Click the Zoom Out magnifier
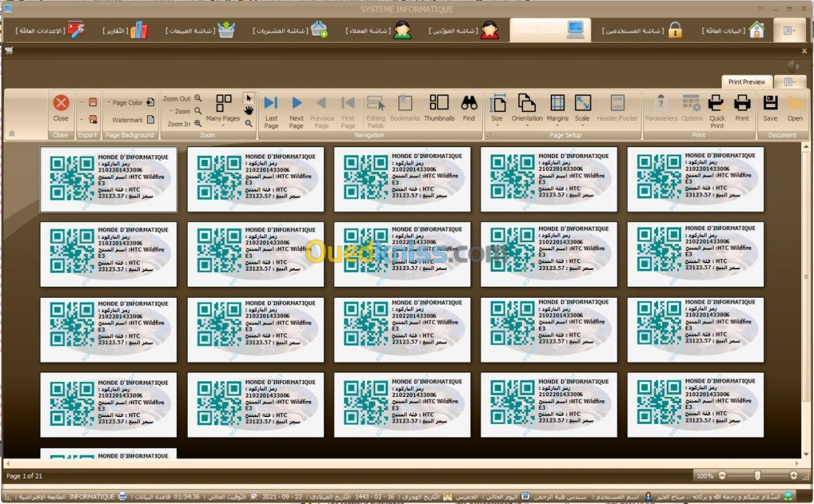814x504 pixels. coord(198,98)
